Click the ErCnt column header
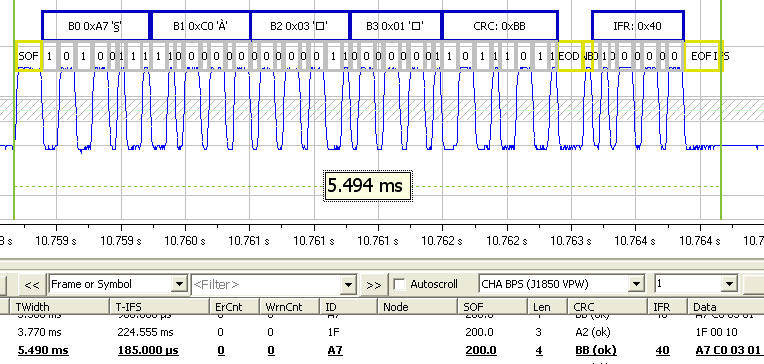The image size is (764, 364). tap(234, 307)
